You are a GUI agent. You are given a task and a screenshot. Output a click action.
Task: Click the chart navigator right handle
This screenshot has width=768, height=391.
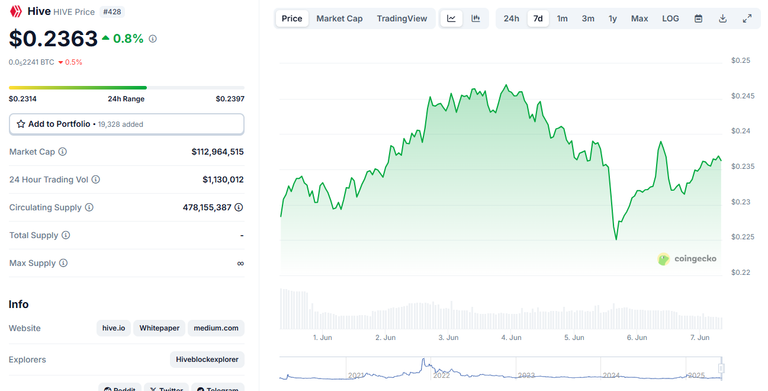point(721,368)
